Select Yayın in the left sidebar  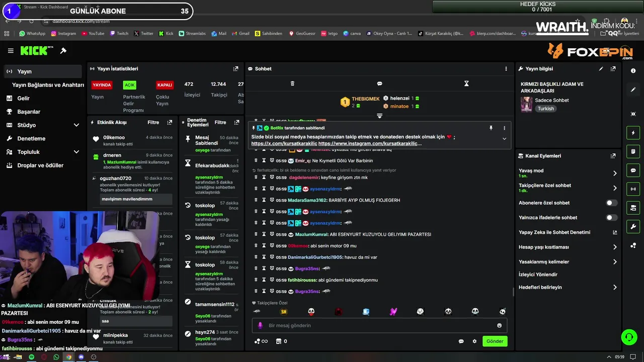point(42,71)
